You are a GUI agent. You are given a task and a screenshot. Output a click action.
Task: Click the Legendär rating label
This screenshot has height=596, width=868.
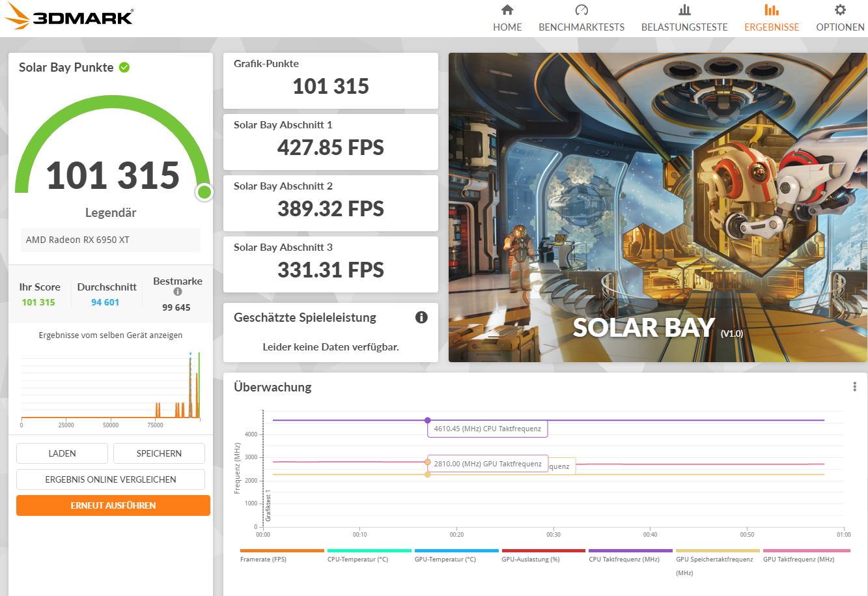(x=111, y=212)
